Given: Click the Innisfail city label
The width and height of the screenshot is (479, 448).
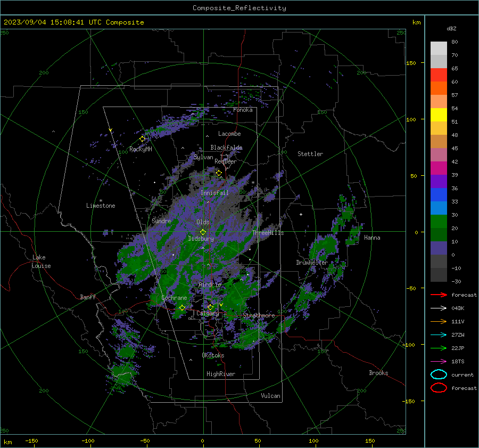Looking at the screenshot, I should tap(214, 193).
